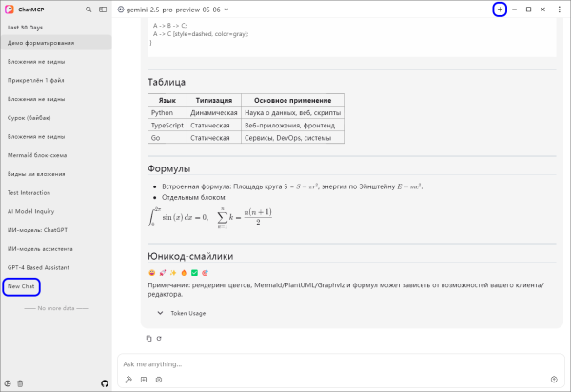Image resolution: width=571 pixels, height=392 pixels.
Task: Open the "New Chat" conversation entry
Action: [x=21, y=285]
